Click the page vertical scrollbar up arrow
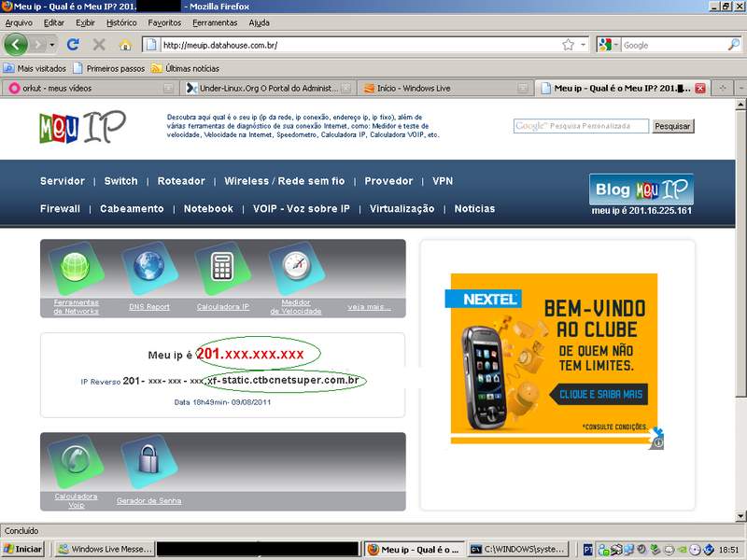 click(x=740, y=105)
